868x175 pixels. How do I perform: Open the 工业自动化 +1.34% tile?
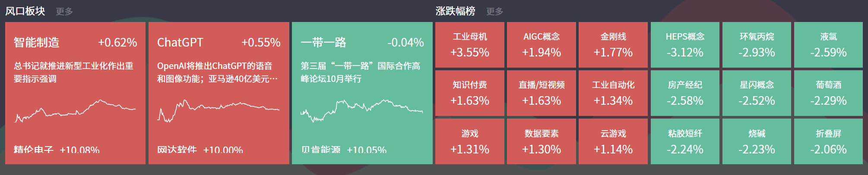click(x=613, y=93)
